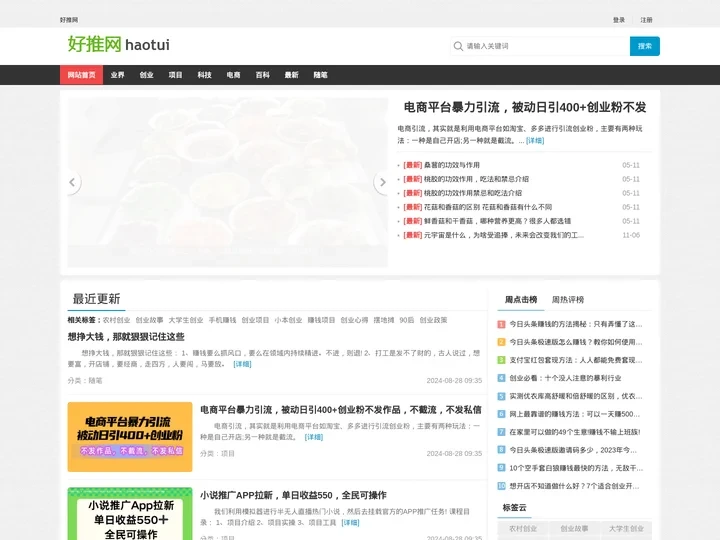Open headline 电商平台暴力引流 400+创业粉

pyautogui.click(x=525, y=107)
